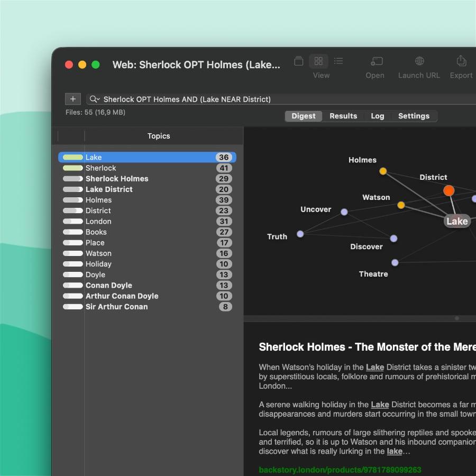Switch to the Digest tab

coord(303,116)
